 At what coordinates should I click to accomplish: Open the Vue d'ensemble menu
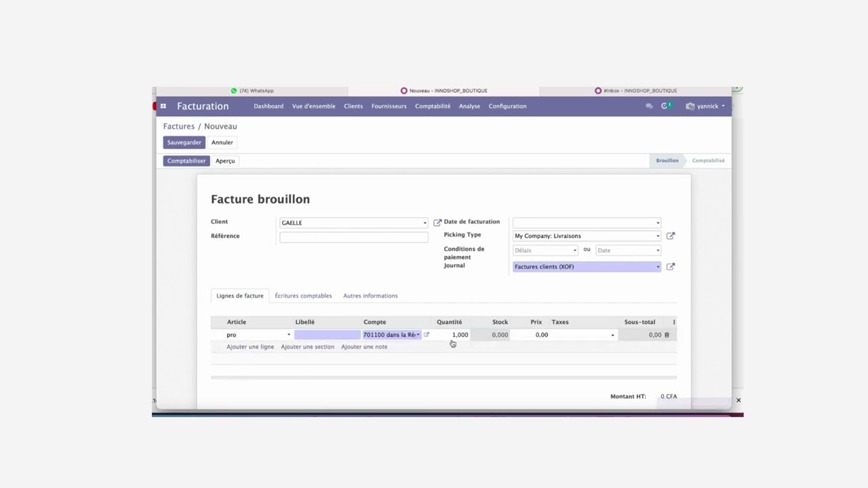point(313,106)
